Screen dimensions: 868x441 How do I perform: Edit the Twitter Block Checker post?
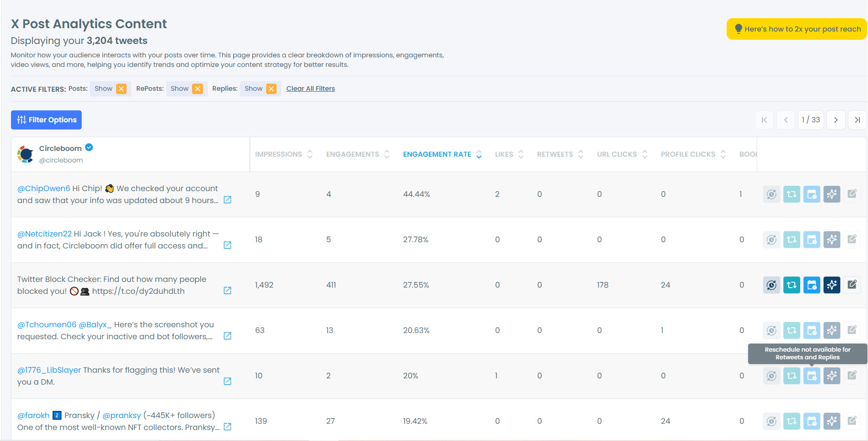click(x=852, y=285)
